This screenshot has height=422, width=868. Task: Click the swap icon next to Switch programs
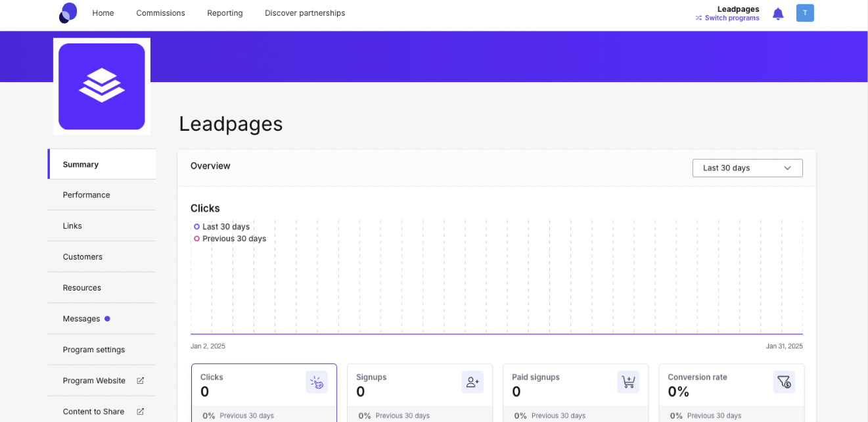697,18
